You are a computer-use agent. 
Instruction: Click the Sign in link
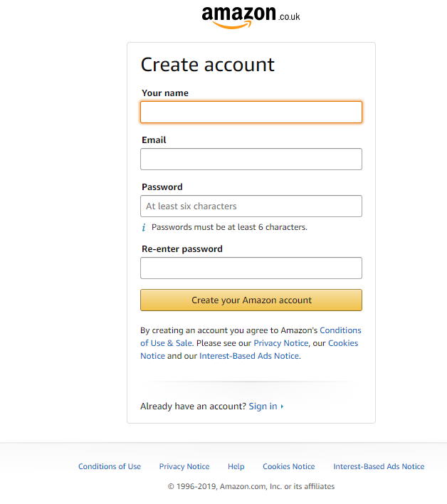click(x=263, y=406)
